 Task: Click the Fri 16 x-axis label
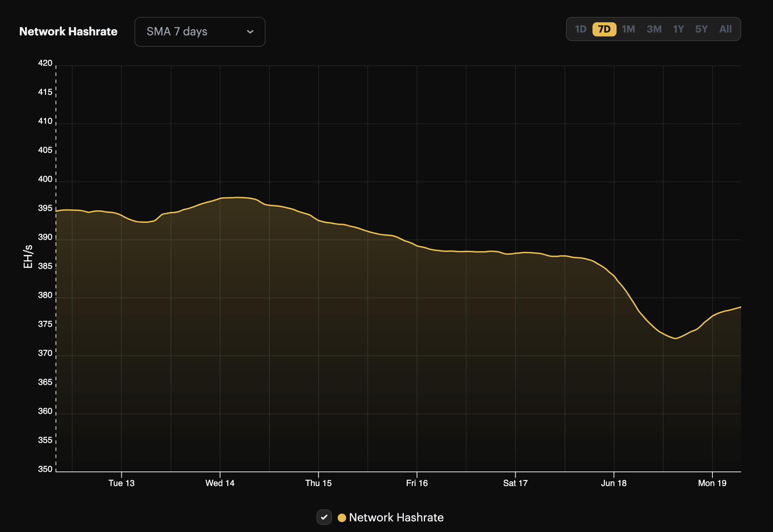(x=417, y=483)
